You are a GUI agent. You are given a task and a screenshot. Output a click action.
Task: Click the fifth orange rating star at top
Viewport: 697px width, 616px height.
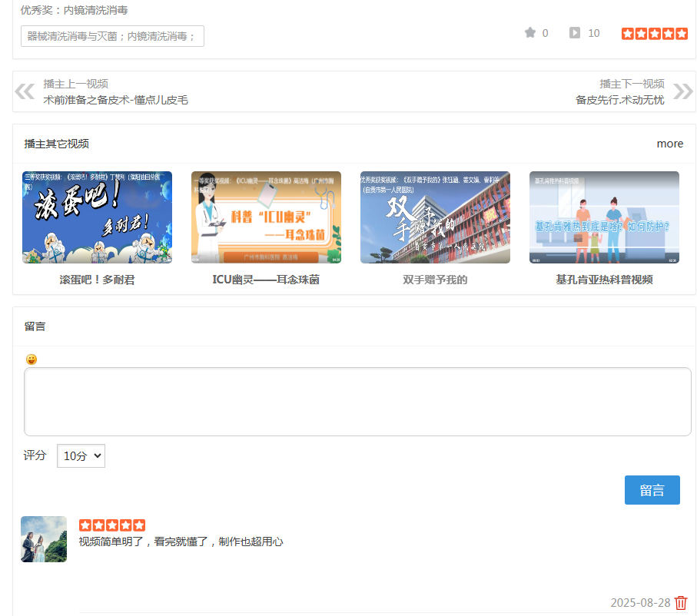681,33
